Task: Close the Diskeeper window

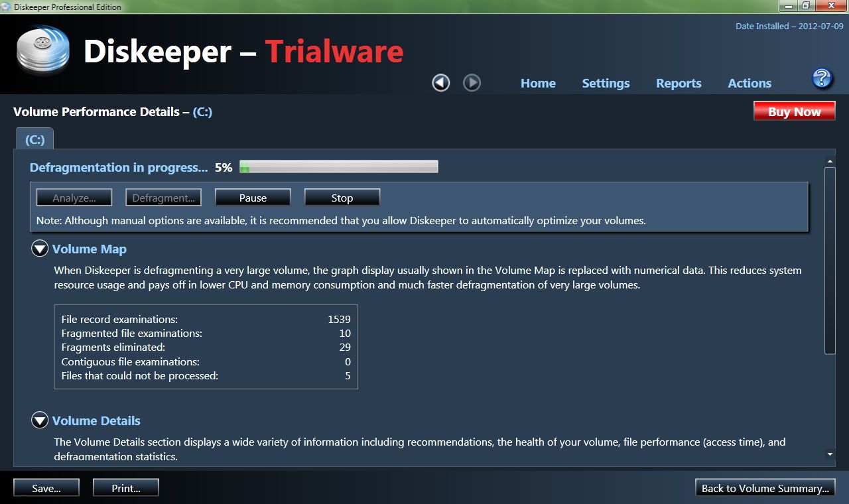Action: pyautogui.click(x=830, y=6)
